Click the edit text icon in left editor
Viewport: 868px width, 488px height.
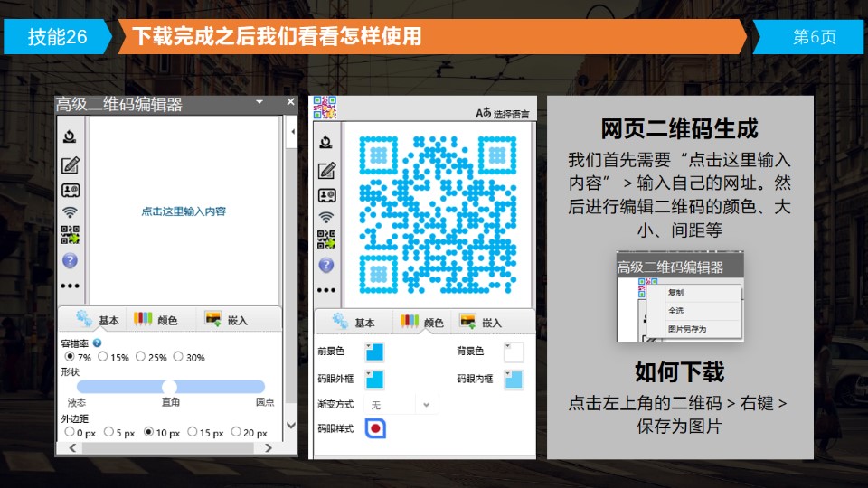pos(70,165)
